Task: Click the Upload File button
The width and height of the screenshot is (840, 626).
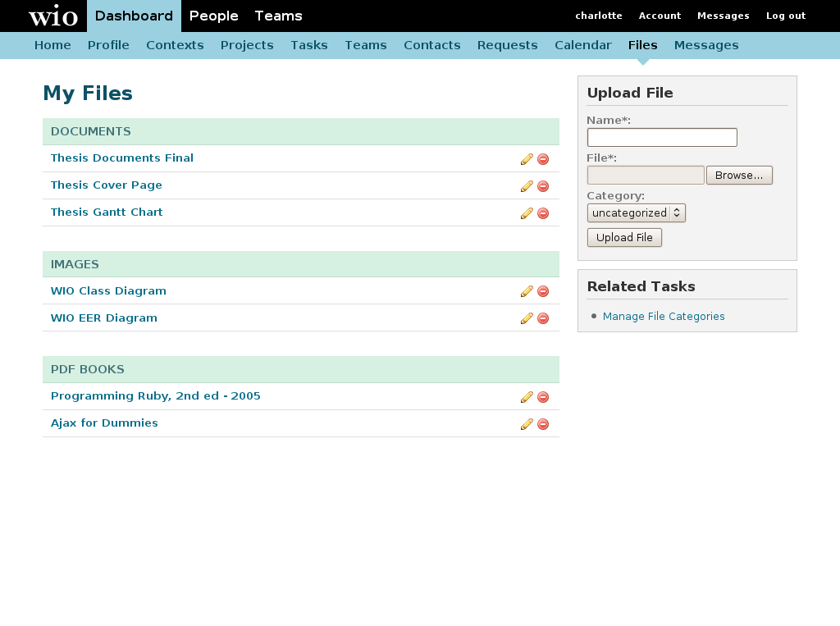Action: (x=624, y=237)
